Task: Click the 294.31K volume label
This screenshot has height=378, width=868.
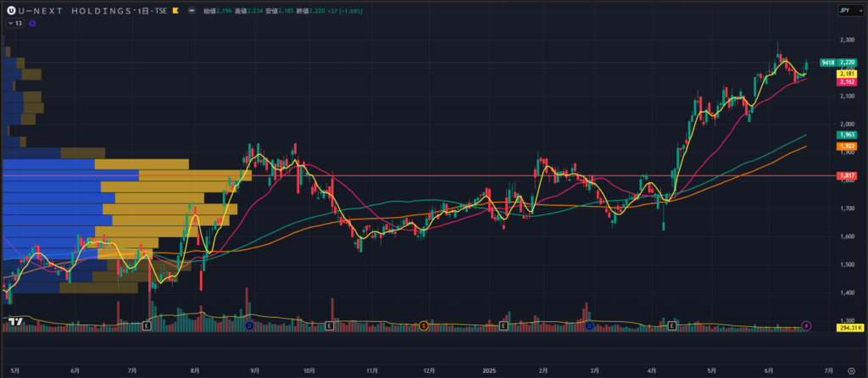Action: [852, 328]
